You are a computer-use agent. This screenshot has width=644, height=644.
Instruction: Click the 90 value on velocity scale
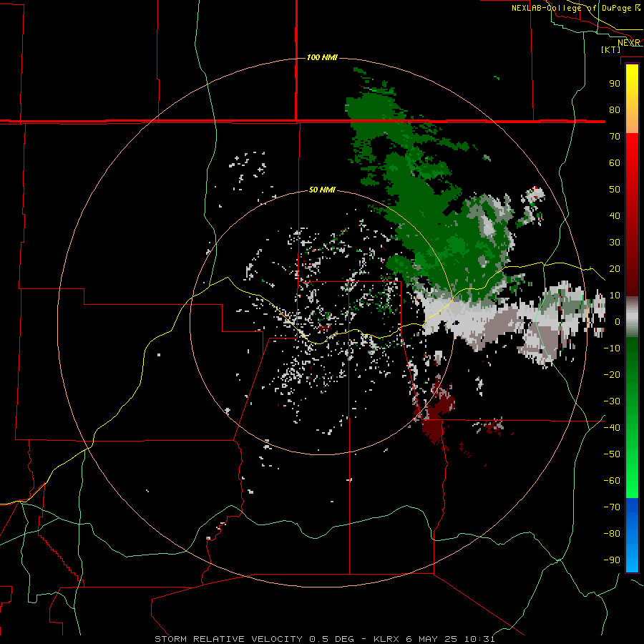[x=615, y=84]
